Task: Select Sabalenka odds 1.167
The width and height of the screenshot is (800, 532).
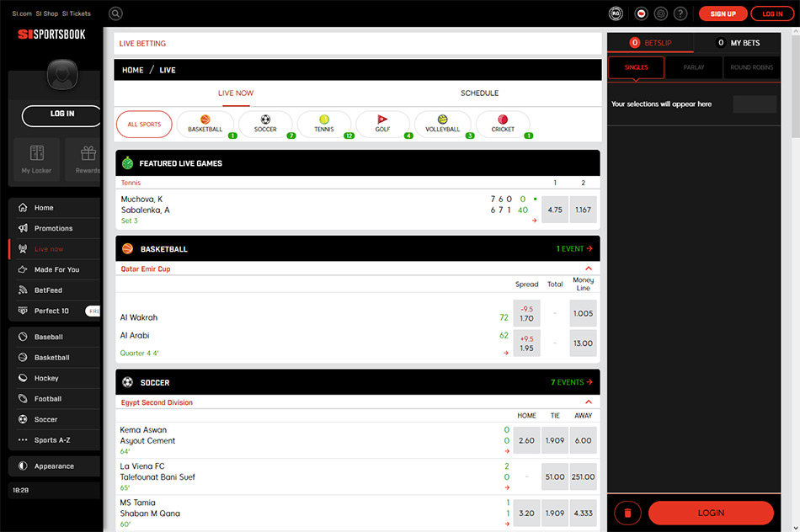Action: coord(584,210)
